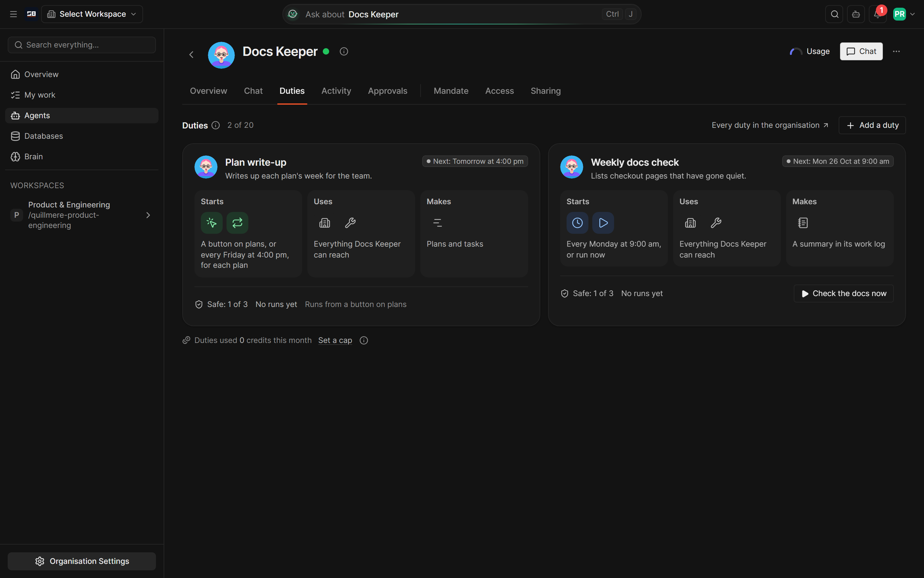Open the PR user account menu
Image resolution: width=924 pixels, height=578 pixels.
904,14
